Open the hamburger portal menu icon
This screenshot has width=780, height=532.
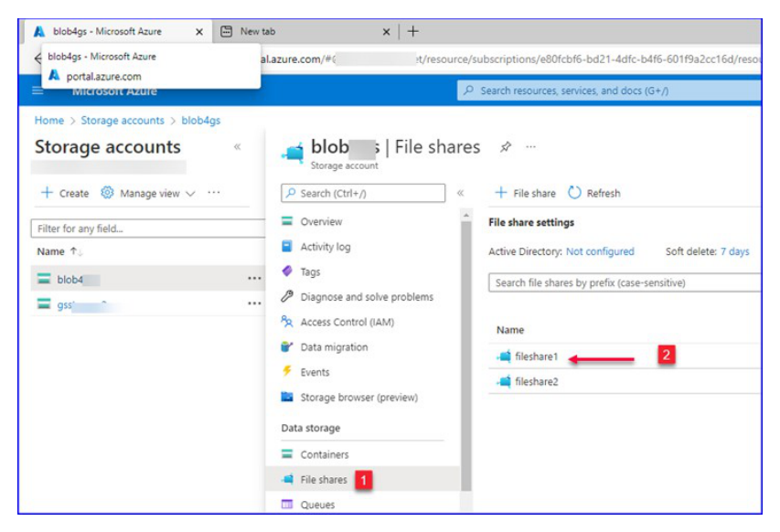coord(37,90)
